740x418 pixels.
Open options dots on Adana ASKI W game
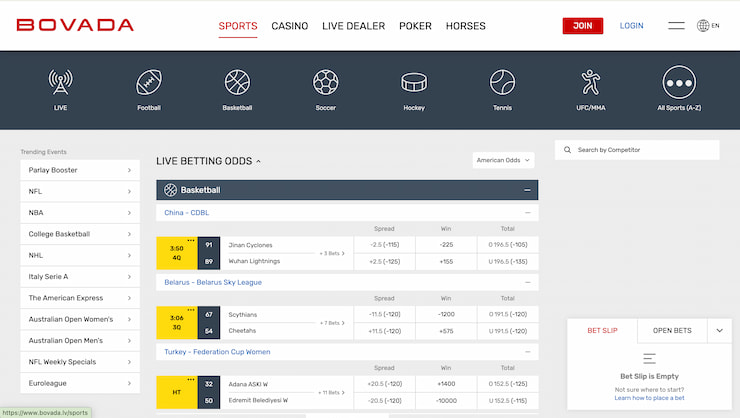[191, 379]
